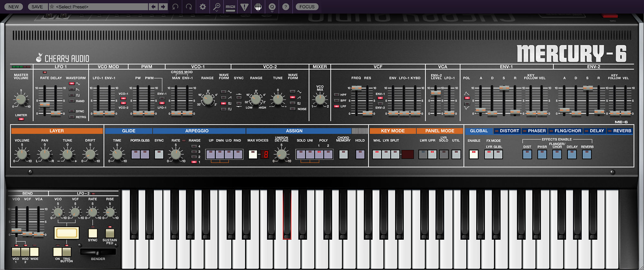Click the redo arrow icon
The height and width of the screenshot is (270, 644).
pyautogui.click(x=189, y=7)
